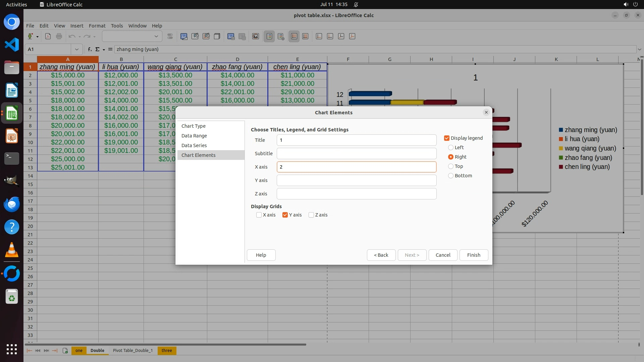644x362 pixels.
Task: Click the zhang ming legend color swatch
Action: [x=561, y=130]
